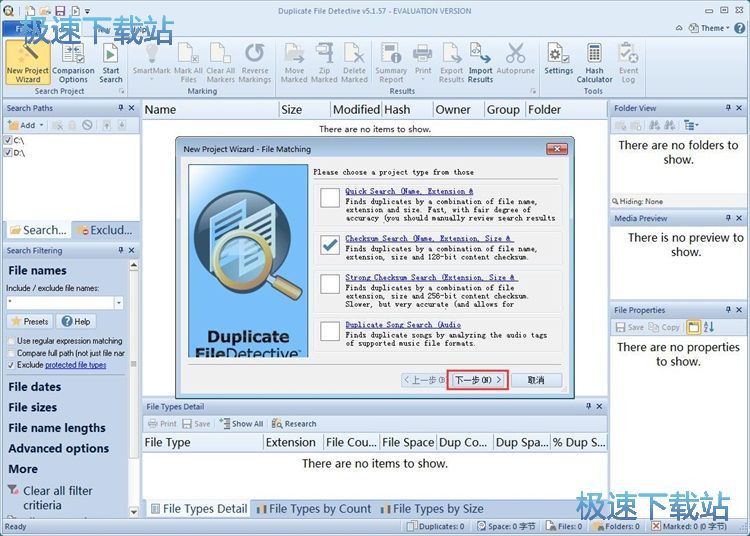Image resolution: width=750 pixels, height=536 pixels.
Task: Click the Save icon in quick access toolbar
Action: 60,10
